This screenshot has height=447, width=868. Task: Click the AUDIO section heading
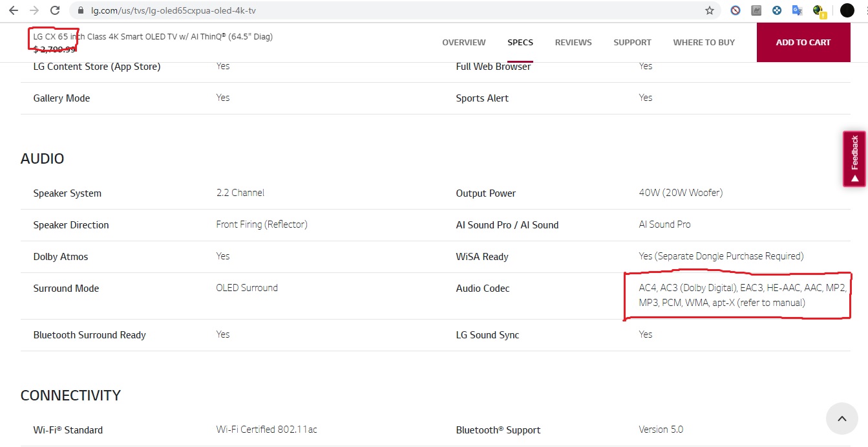pos(42,158)
